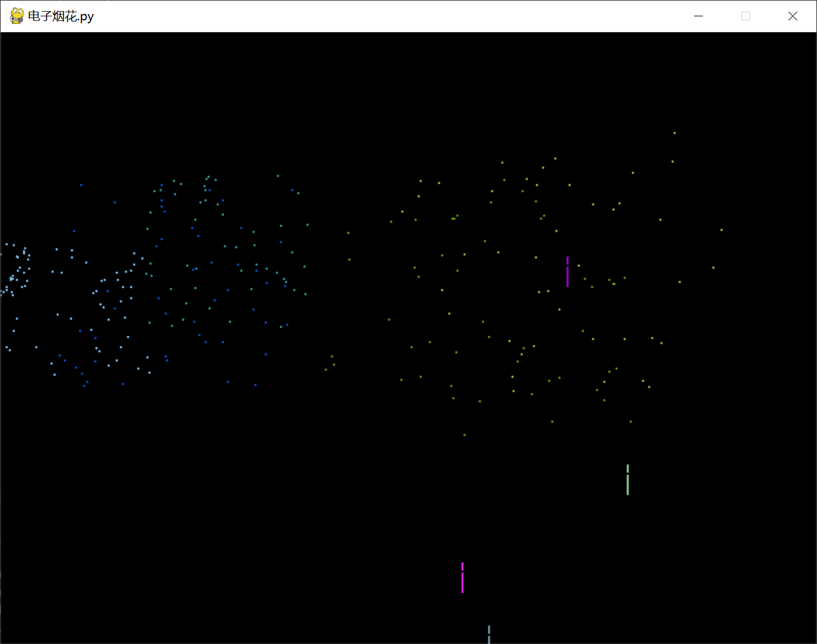This screenshot has height=644, width=817.
Task: Close the 电子烟花.py window
Action: point(793,16)
